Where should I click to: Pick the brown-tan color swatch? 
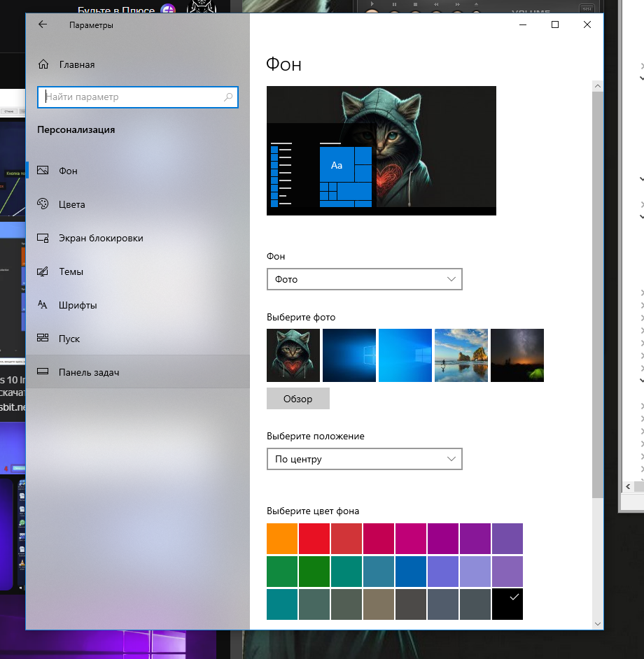tap(379, 604)
